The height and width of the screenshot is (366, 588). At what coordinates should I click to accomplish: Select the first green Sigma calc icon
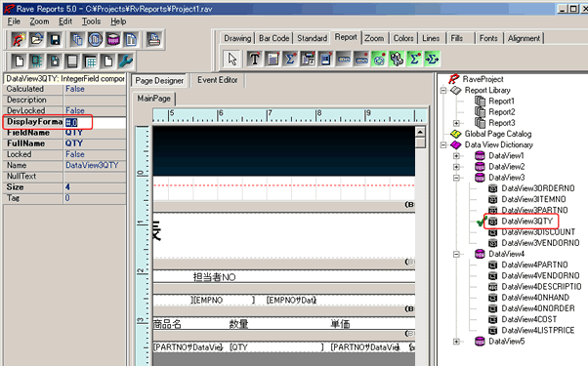click(414, 59)
